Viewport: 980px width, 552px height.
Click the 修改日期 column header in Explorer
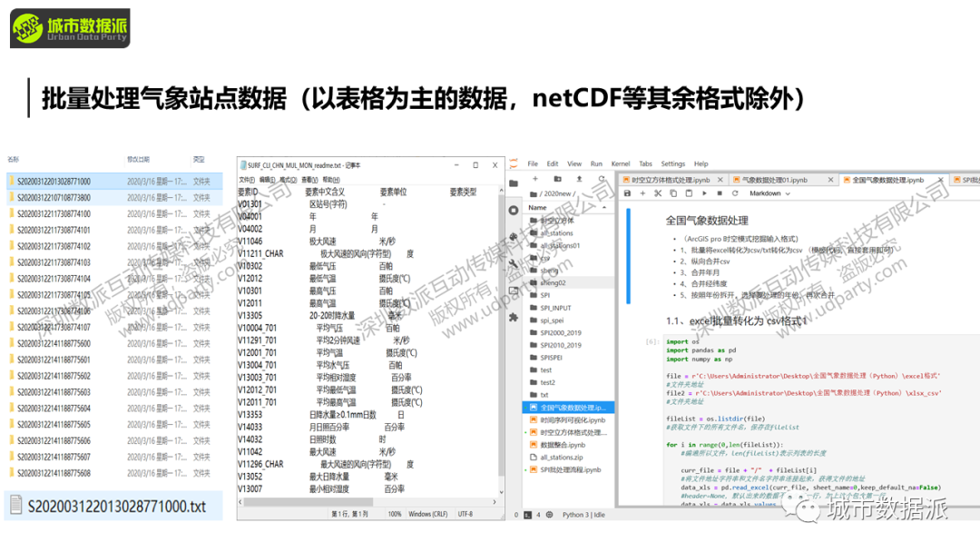click(x=138, y=160)
